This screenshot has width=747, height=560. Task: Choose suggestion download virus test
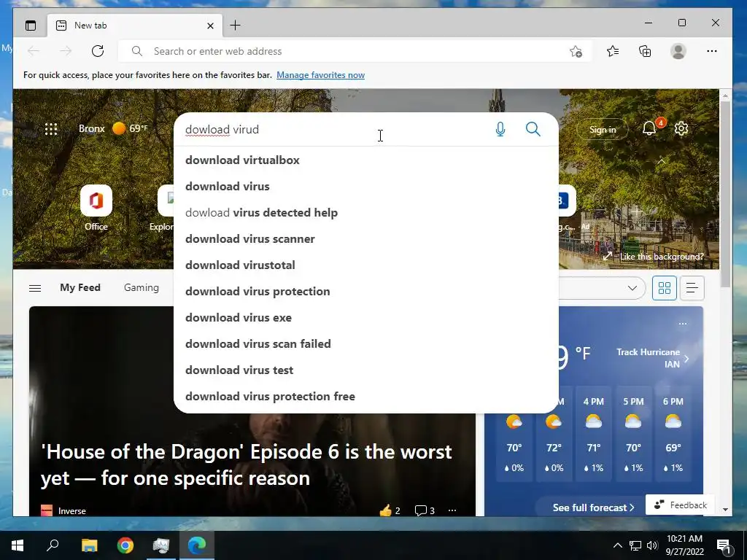366,370
